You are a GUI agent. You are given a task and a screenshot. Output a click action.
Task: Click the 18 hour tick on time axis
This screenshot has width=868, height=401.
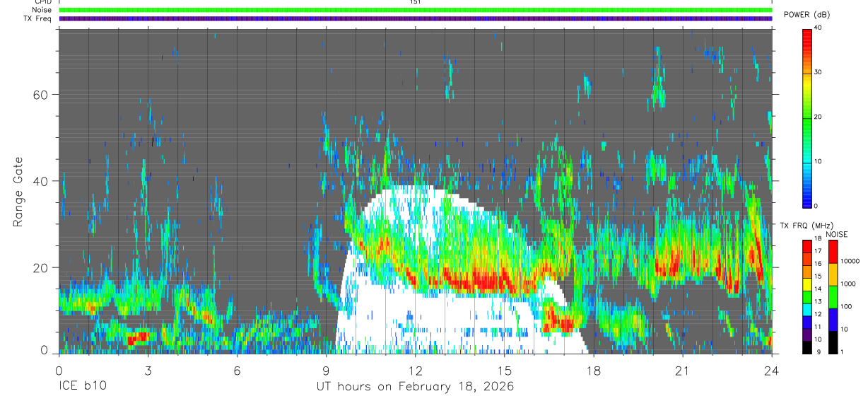coord(594,371)
